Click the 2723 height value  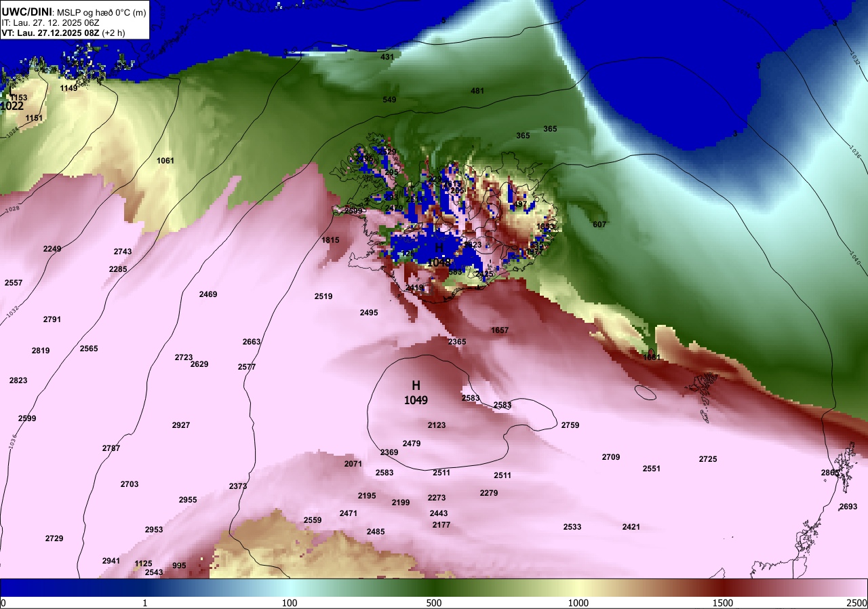pyautogui.click(x=184, y=357)
